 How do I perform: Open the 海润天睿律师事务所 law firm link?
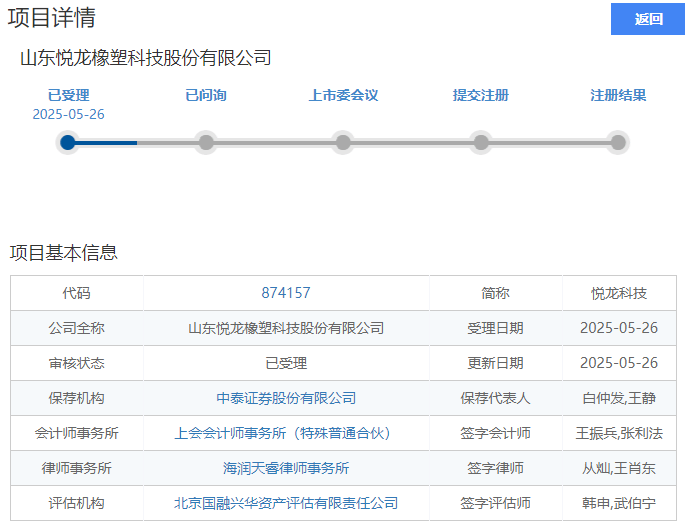click(x=286, y=468)
